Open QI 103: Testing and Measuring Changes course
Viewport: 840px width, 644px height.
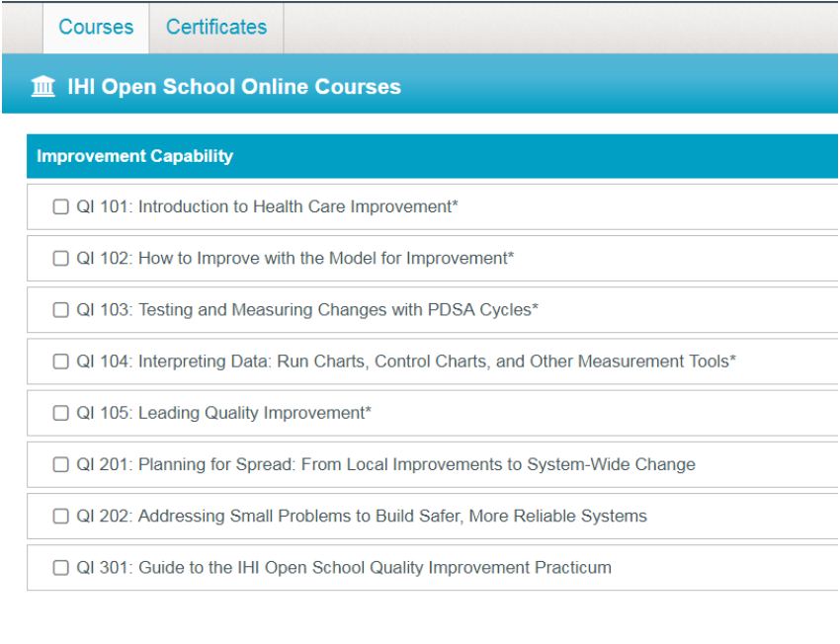coord(307,310)
